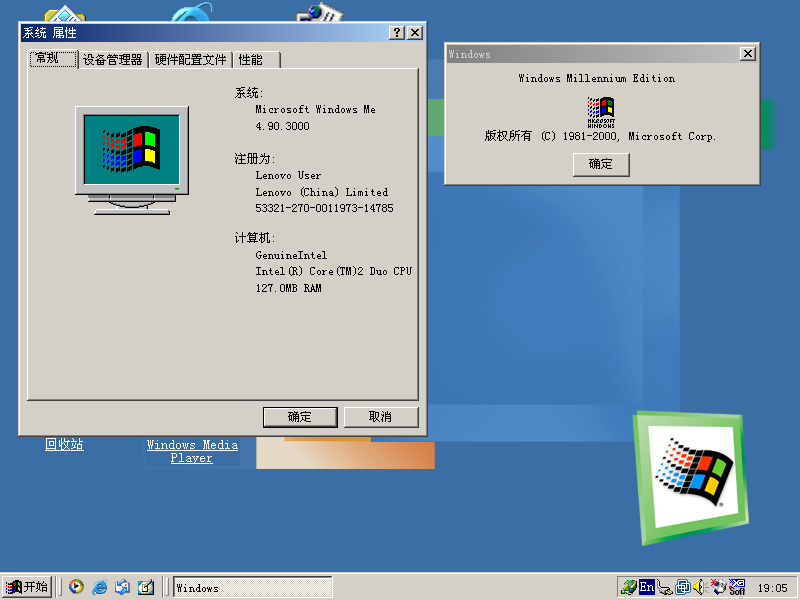Click the Windows logo in the about dialog

pyautogui.click(x=601, y=112)
